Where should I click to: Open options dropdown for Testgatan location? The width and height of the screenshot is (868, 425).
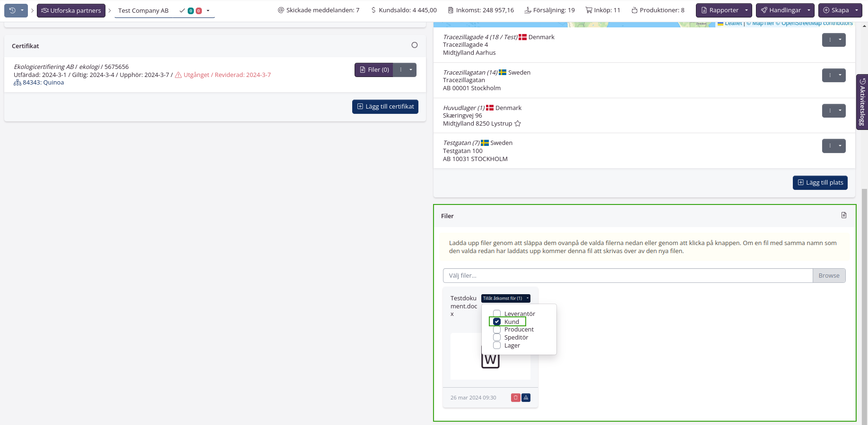833,146
